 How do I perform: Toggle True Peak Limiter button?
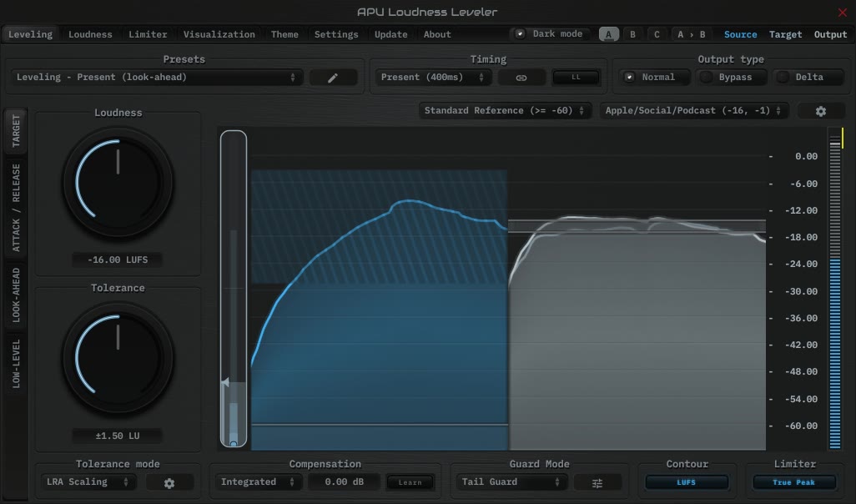point(793,482)
